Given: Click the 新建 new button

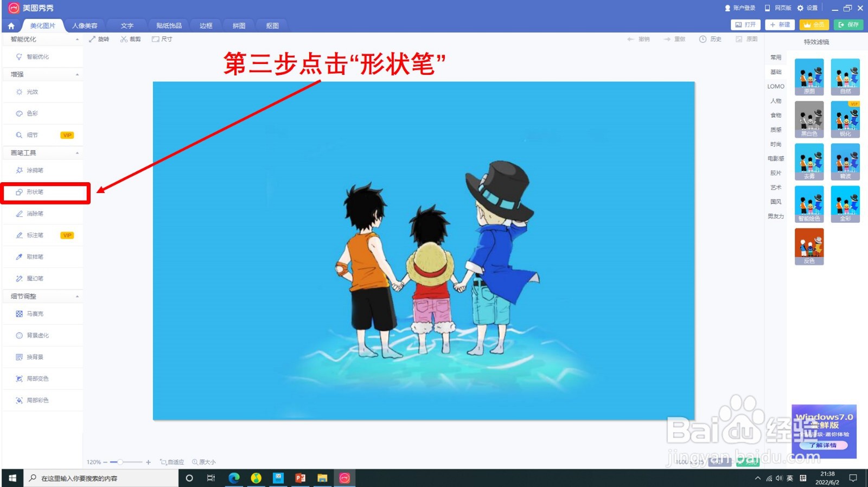Looking at the screenshot, I should tap(780, 25).
